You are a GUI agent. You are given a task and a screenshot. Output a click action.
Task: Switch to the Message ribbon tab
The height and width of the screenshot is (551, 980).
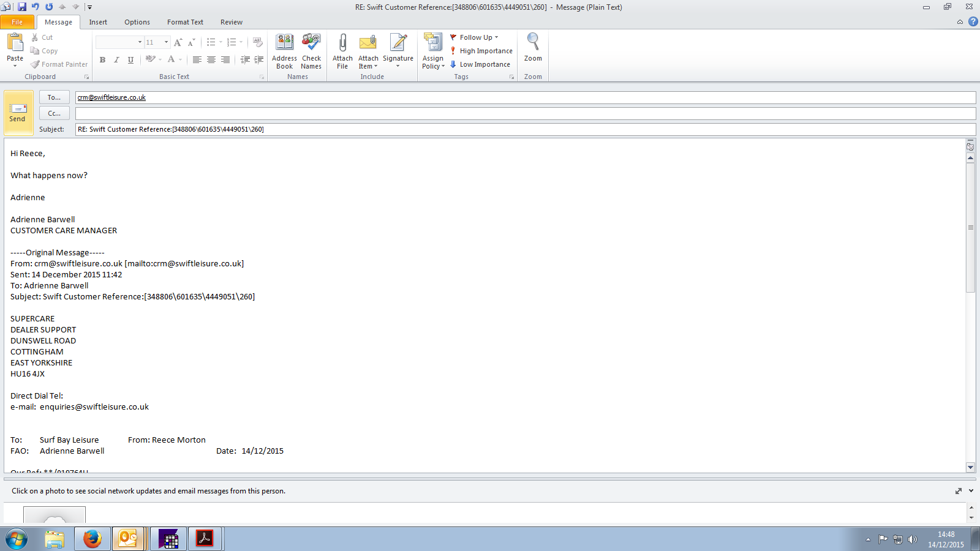58,22
